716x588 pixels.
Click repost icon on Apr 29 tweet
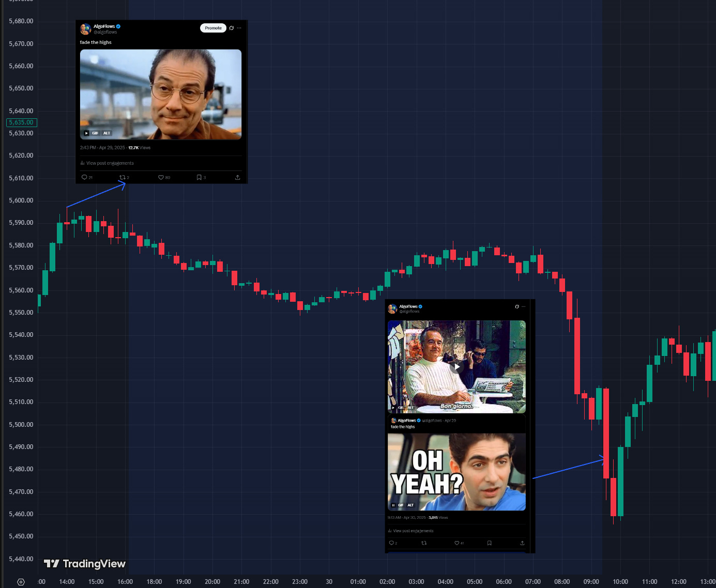click(x=123, y=177)
